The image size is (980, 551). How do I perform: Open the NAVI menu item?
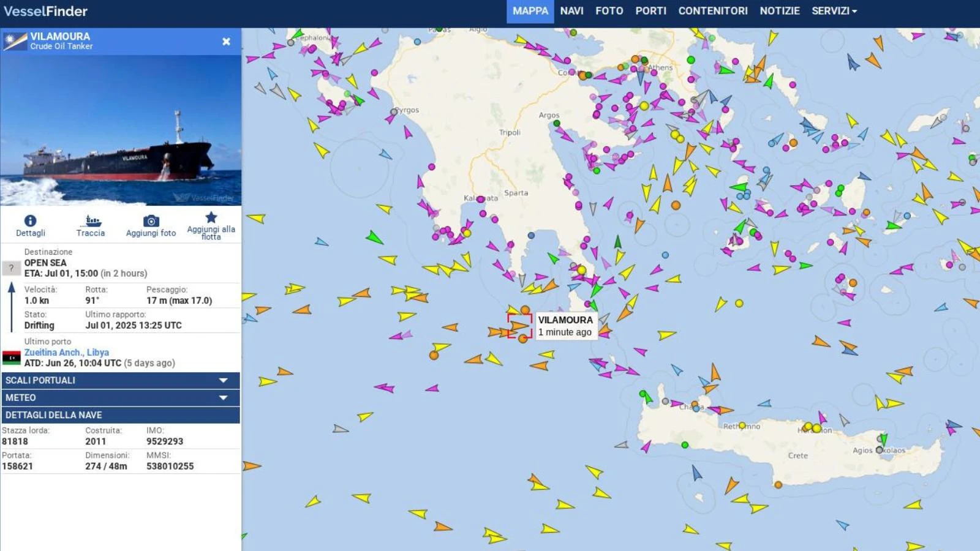pos(571,11)
